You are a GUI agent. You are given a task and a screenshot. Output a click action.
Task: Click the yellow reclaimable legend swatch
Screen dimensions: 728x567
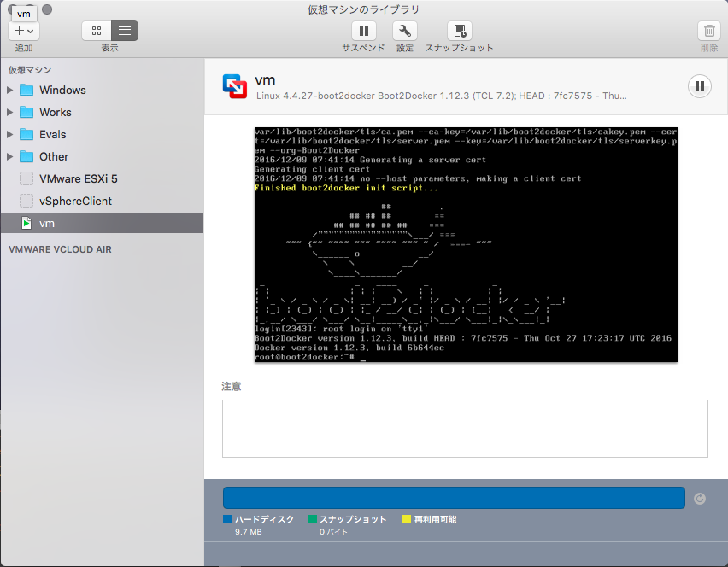click(406, 519)
